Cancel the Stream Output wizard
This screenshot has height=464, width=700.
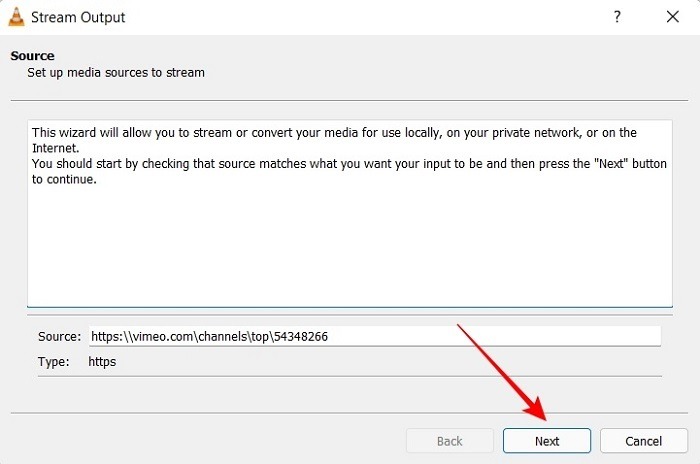[643, 441]
